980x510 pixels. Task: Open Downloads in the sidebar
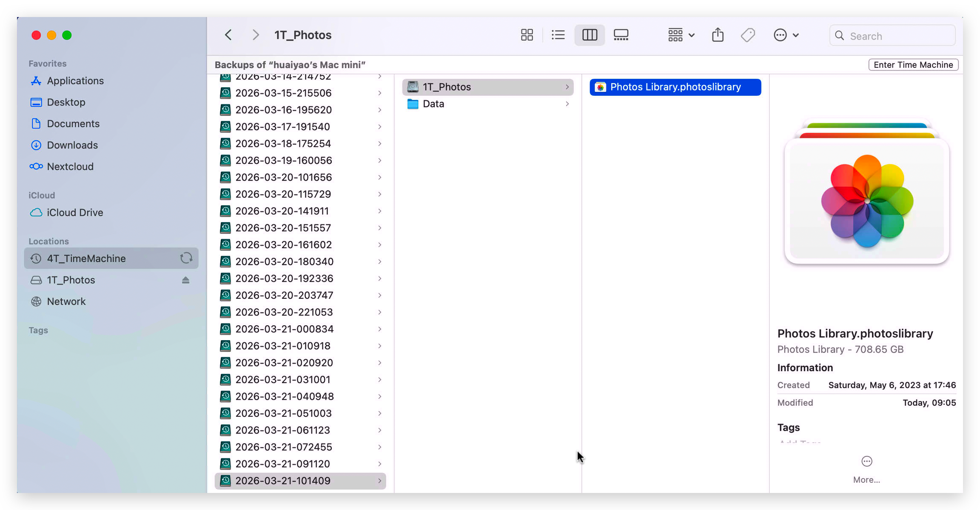72,145
